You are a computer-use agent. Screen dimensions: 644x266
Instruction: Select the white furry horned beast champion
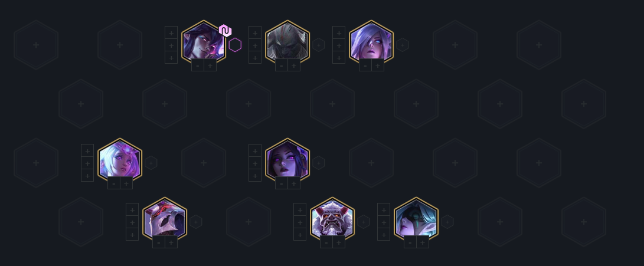tap(332, 218)
